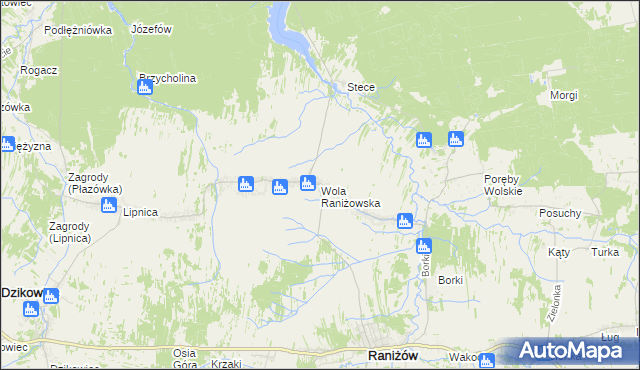The image size is (640, 370).
Task: Select the Osia Góra label
Action: [x=185, y=359]
